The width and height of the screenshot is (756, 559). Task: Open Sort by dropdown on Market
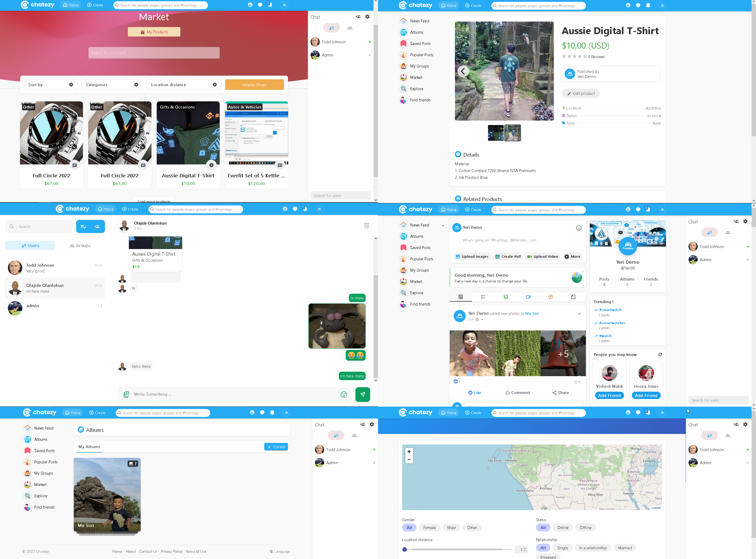coord(51,85)
